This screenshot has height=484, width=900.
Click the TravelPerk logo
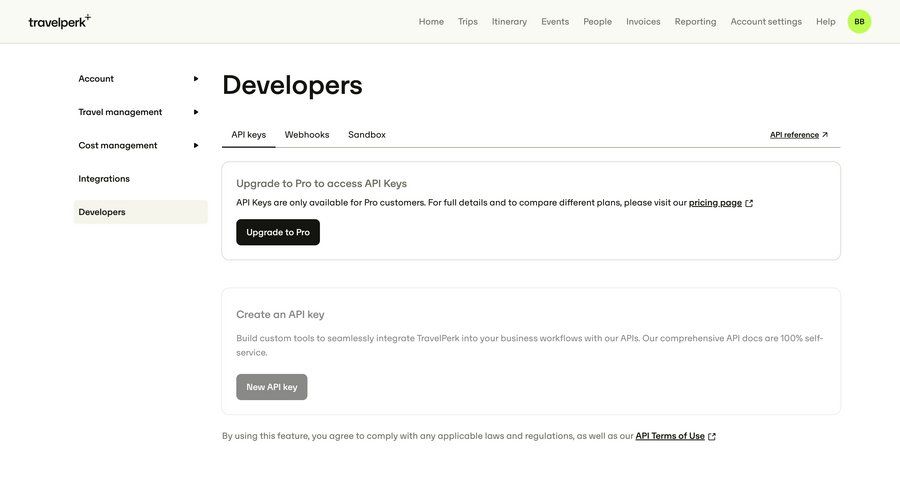[59, 21]
